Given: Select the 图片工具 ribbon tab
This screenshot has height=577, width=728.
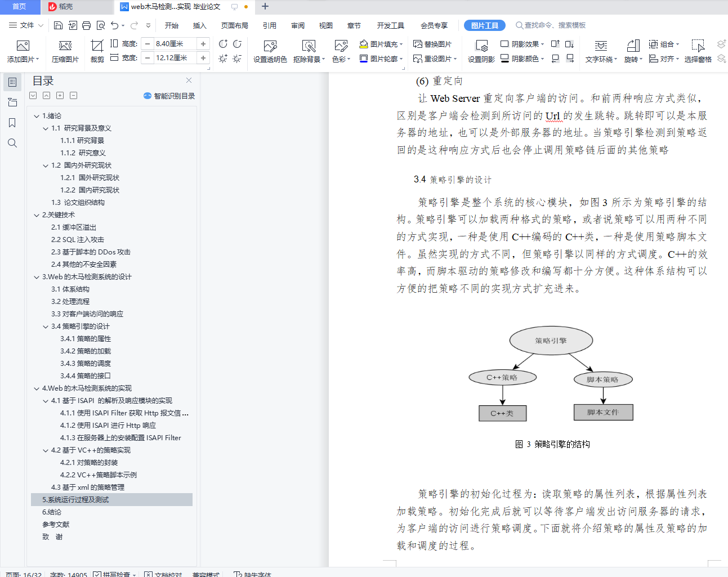Looking at the screenshot, I should (x=484, y=25).
